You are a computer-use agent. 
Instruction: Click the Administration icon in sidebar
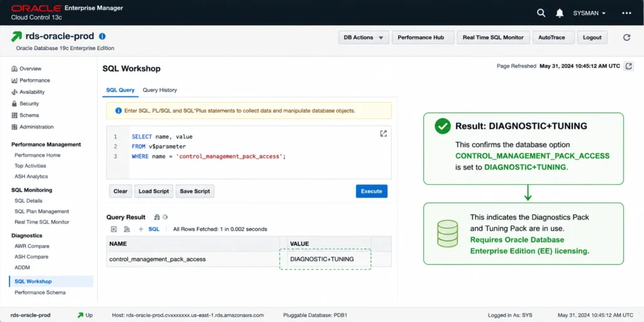pos(14,127)
